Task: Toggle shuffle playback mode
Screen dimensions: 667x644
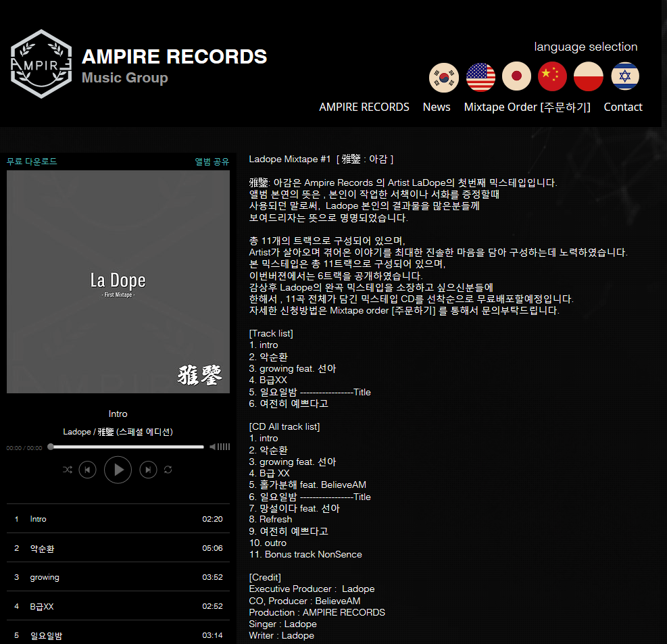Action: (68, 470)
